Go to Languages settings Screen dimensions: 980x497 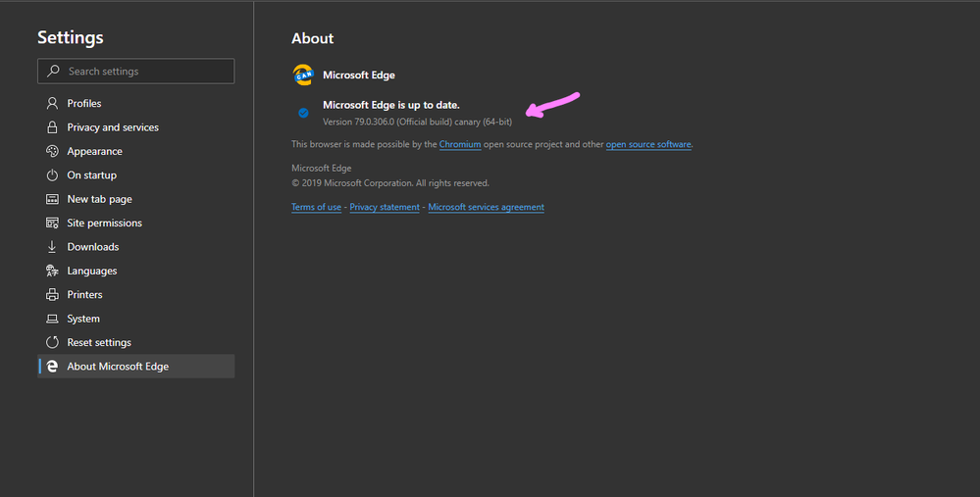tap(136, 271)
